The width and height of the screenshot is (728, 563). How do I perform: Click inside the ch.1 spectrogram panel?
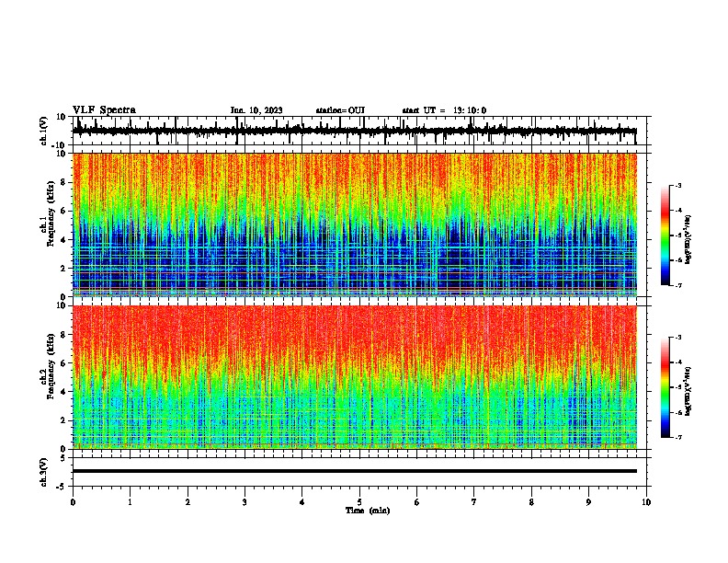354,224
